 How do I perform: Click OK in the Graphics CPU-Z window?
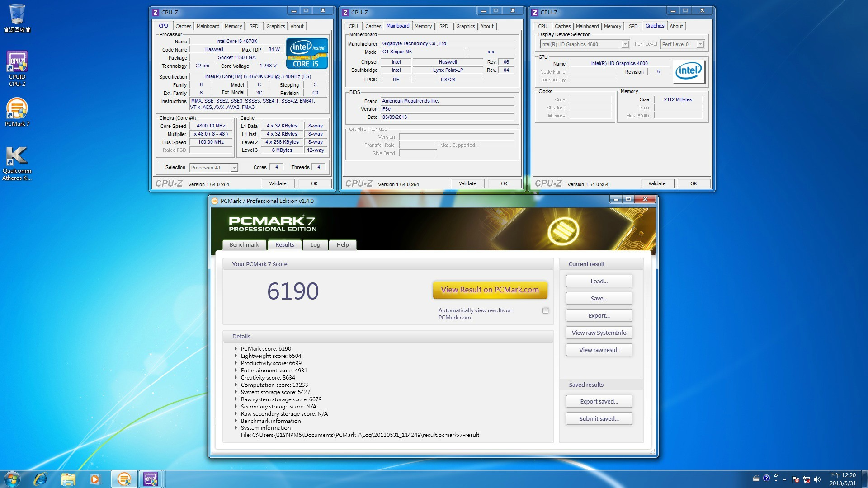[693, 183]
